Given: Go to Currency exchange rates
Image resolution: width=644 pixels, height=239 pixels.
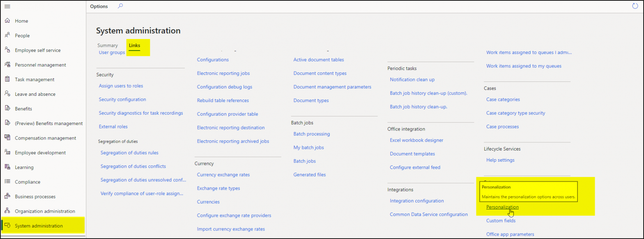Looking at the screenshot, I should pos(223,175).
